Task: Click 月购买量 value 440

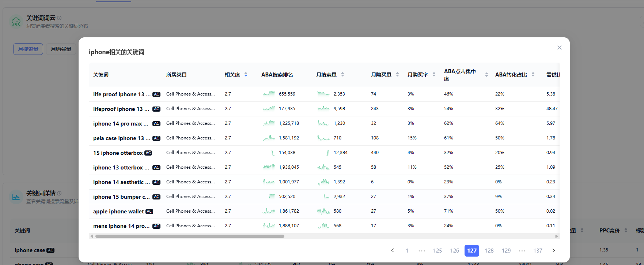Action: 375,153
